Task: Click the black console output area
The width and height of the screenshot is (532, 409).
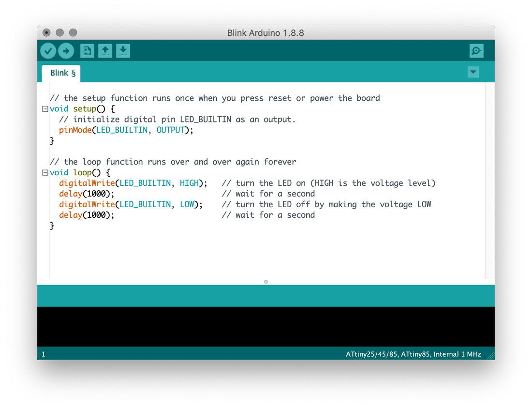Action: coord(266,327)
